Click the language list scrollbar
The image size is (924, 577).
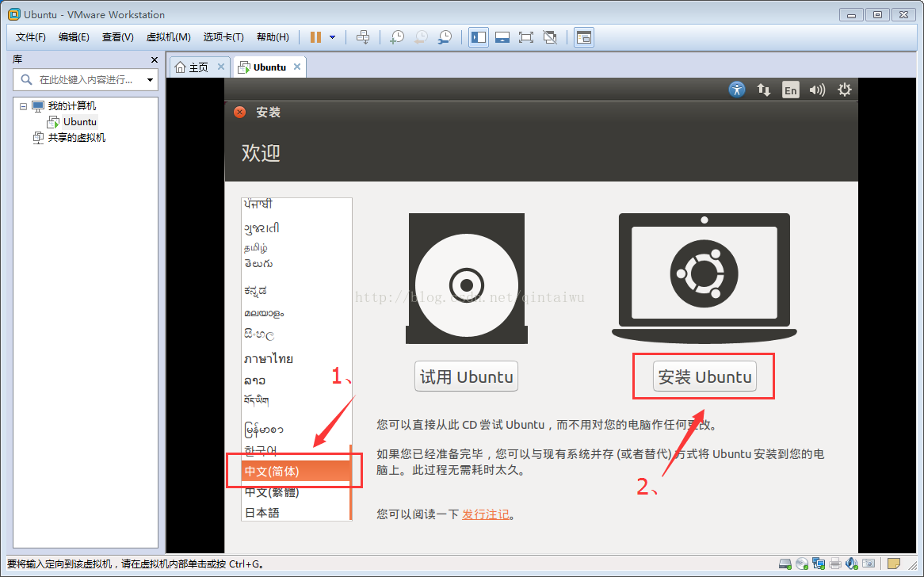click(x=351, y=482)
